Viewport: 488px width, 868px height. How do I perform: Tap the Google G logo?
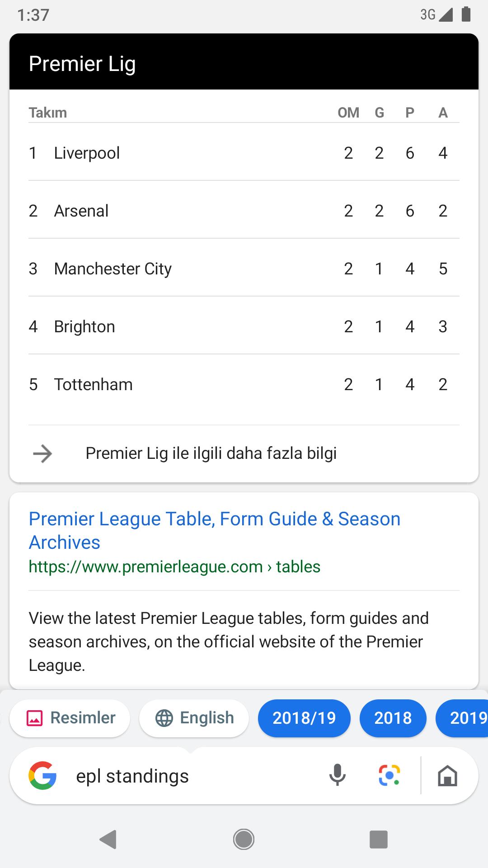click(42, 776)
